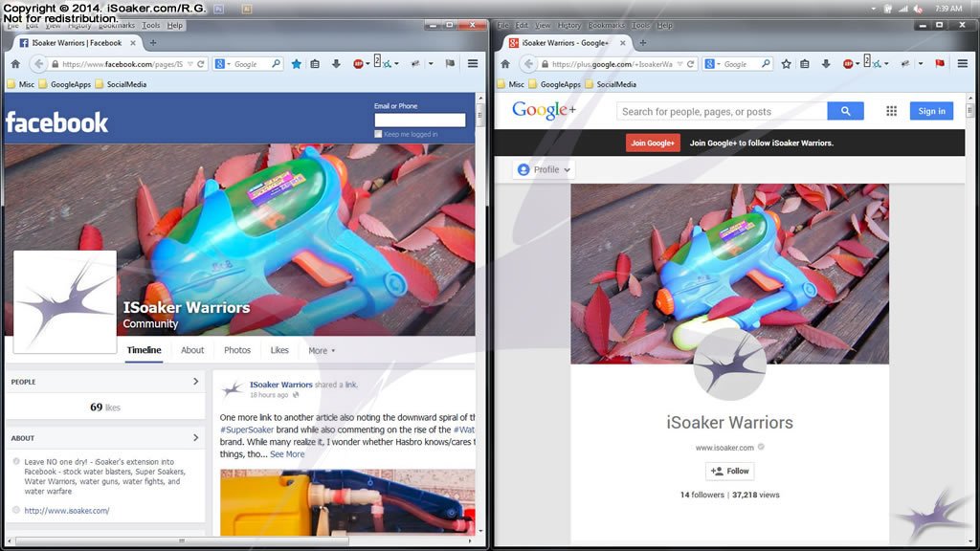The width and height of the screenshot is (980, 551).
Task: Go back a page in the Facebook window
Action: click(x=38, y=64)
